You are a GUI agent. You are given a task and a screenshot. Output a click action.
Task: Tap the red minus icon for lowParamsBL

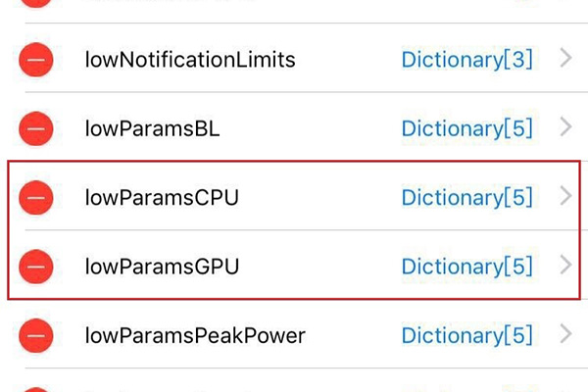(36, 128)
